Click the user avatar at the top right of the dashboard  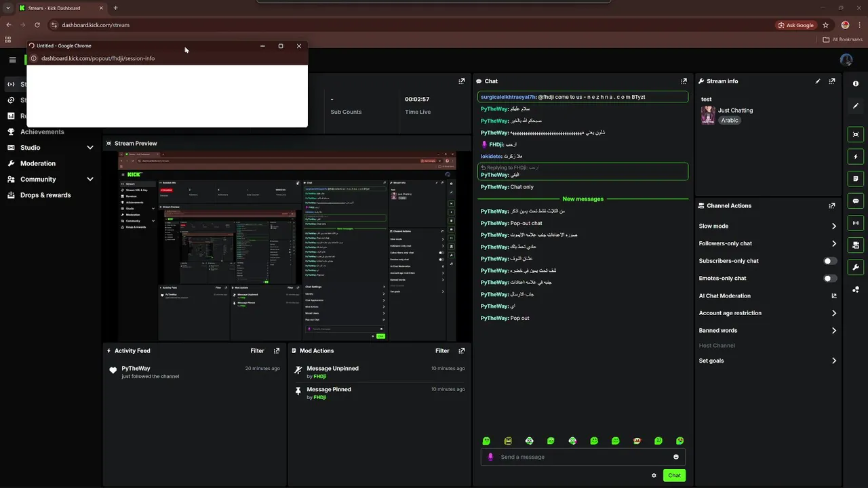pos(846,60)
